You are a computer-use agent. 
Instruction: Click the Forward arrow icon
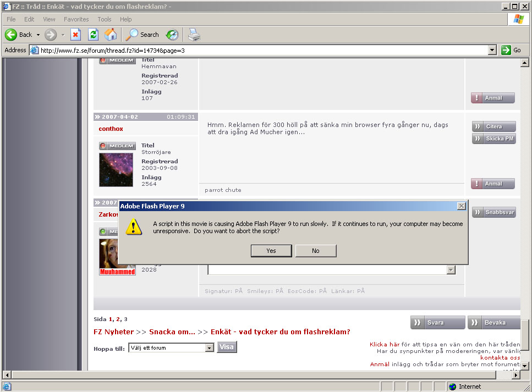tap(51, 35)
